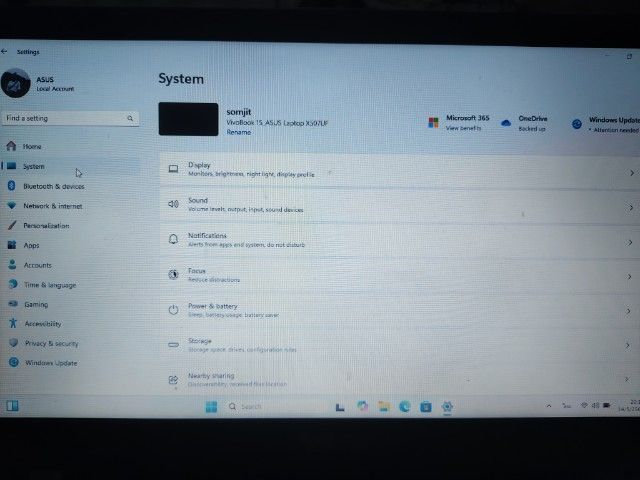Screen dimensions: 640x480
Task: Expand Notifications with its chevron arrow
Action: 630,242
